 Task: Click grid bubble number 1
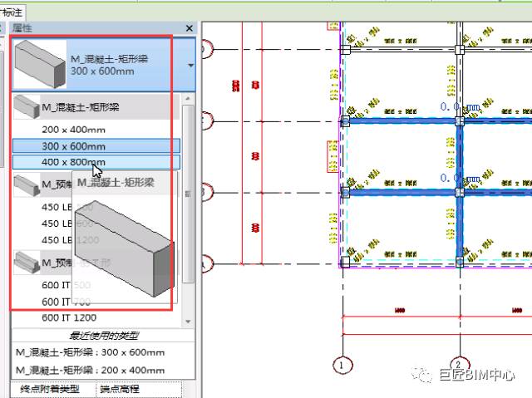click(x=342, y=365)
